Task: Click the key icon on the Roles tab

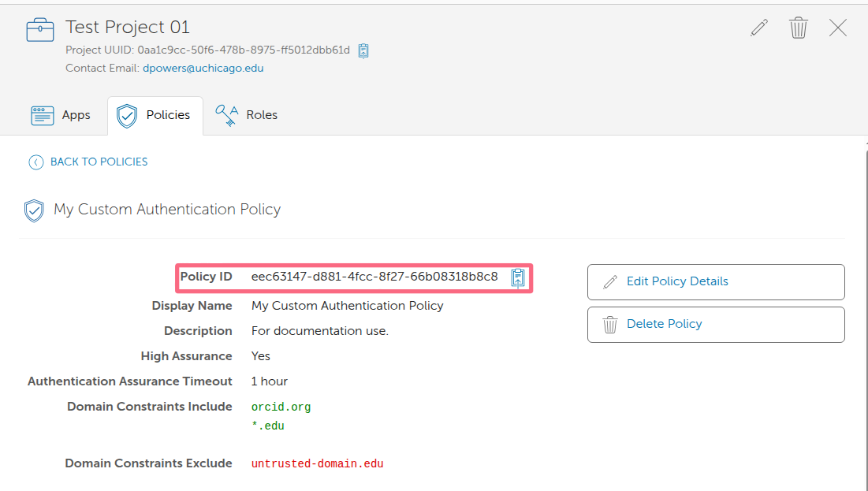Action: tap(225, 114)
